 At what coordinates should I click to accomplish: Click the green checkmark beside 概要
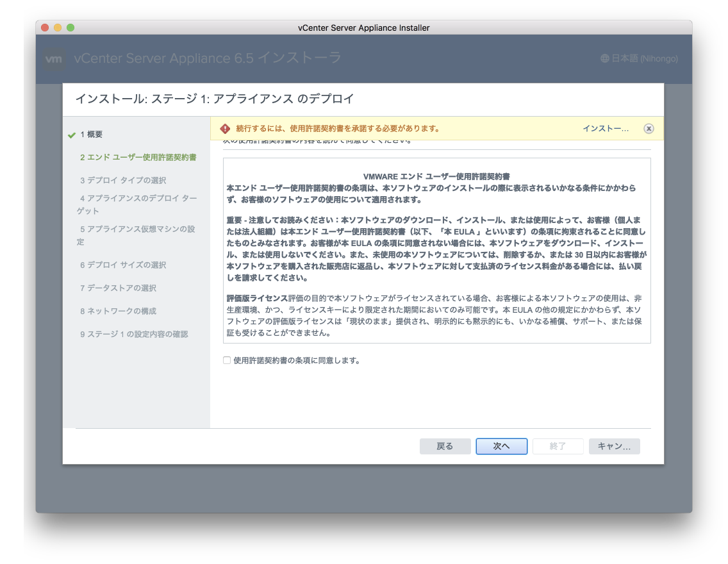tap(72, 135)
